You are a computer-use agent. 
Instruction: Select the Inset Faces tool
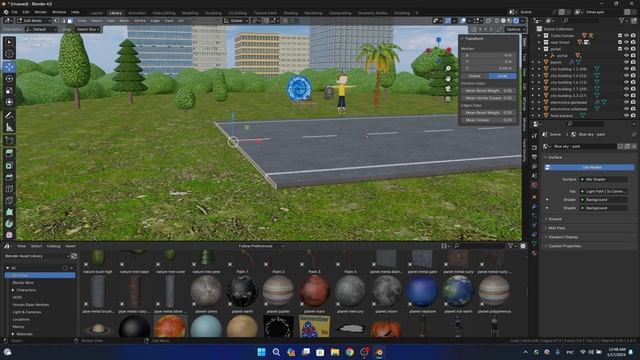(9, 165)
